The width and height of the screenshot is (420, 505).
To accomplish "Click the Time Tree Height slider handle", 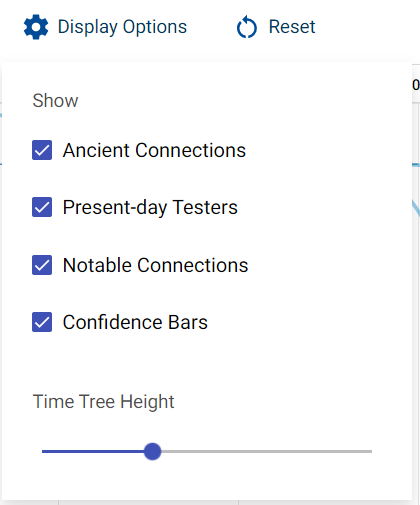I will pos(152,452).
